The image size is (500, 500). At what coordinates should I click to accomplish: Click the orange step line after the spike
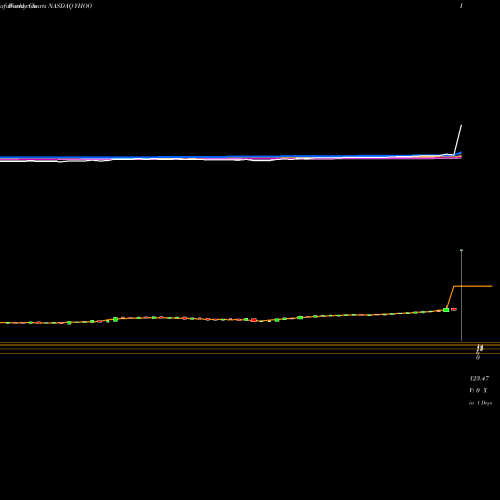[473, 286]
